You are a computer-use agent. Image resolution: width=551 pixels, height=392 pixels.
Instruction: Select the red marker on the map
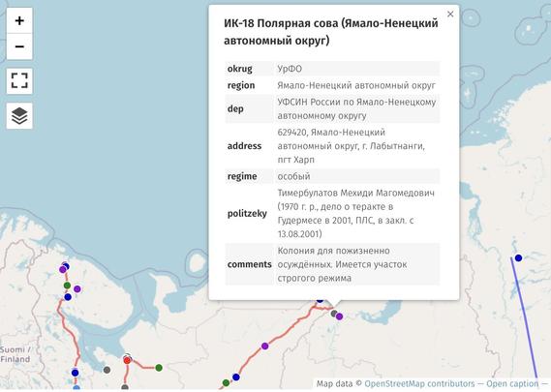click(x=127, y=360)
